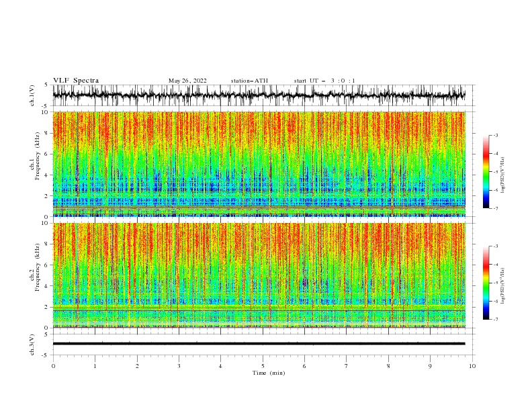
Task: Click time axis tick label "4"
Action: click(x=220, y=366)
